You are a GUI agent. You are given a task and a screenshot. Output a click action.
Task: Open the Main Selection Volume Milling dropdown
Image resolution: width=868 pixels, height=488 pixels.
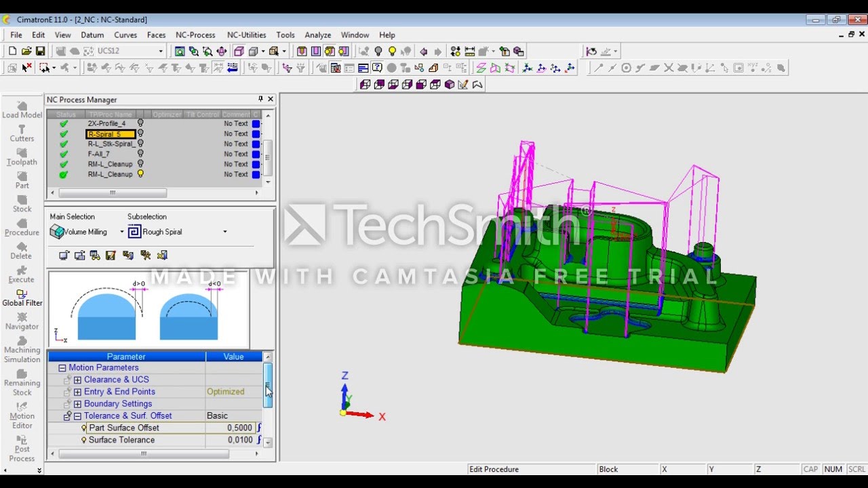click(122, 232)
